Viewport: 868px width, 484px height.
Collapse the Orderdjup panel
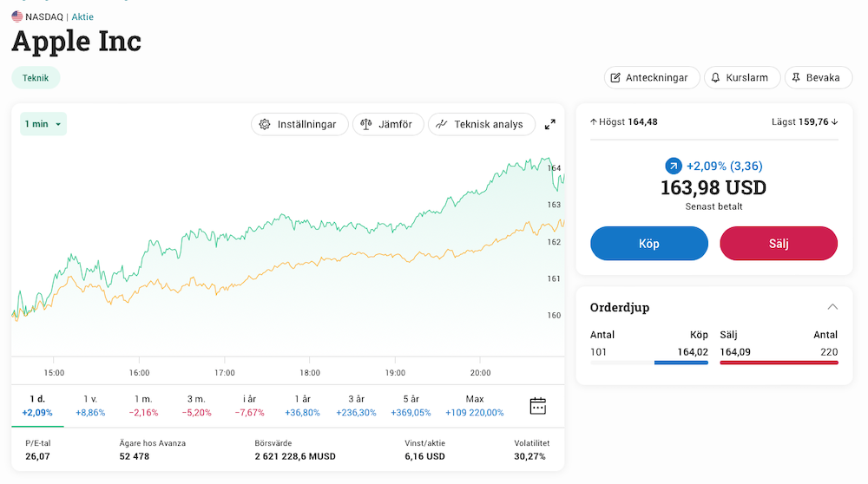(x=832, y=307)
